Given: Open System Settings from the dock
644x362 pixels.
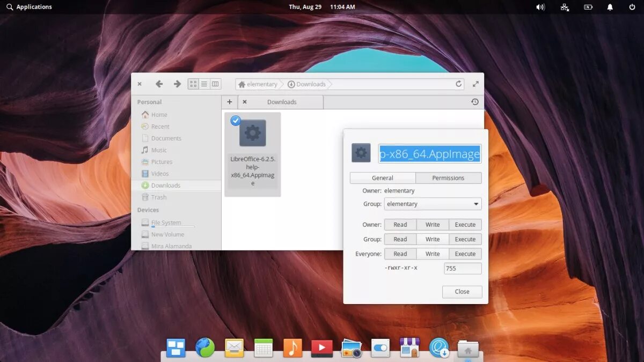Looking at the screenshot, I should 380,348.
